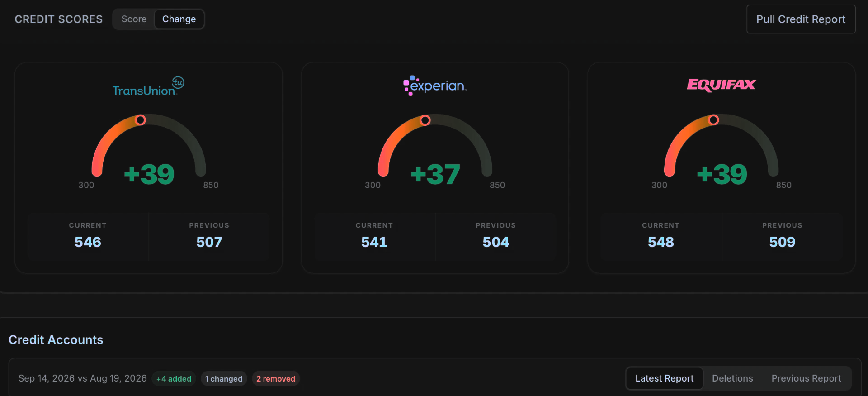Click the Sep 14, 2026 vs Aug 19, 2026 text
868x396 pixels.
[83, 378]
